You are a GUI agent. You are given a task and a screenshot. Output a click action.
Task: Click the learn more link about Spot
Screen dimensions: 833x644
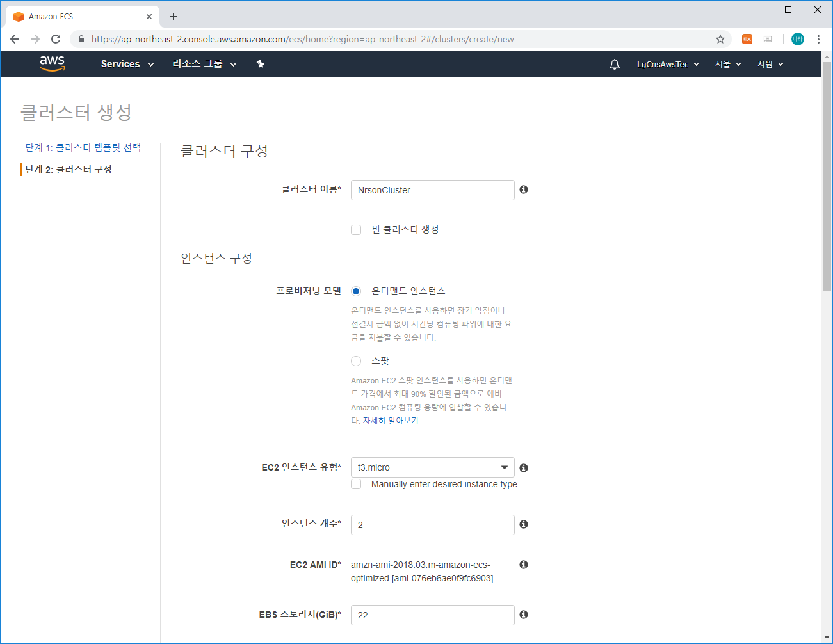[391, 421]
